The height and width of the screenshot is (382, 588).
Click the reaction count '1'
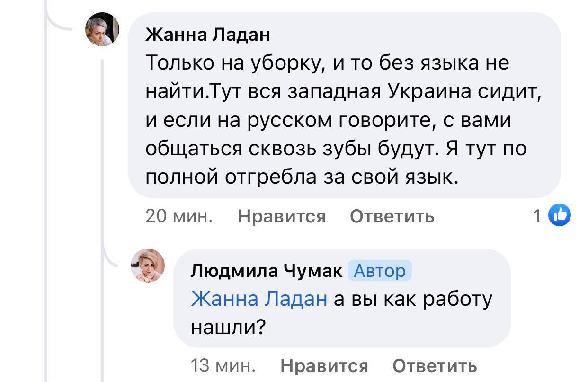click(537, 216)
